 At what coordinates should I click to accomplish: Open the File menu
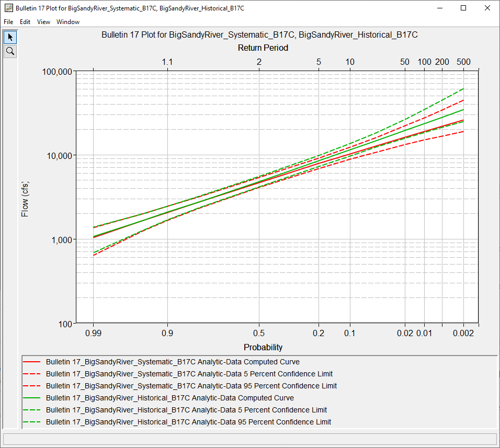8,21
